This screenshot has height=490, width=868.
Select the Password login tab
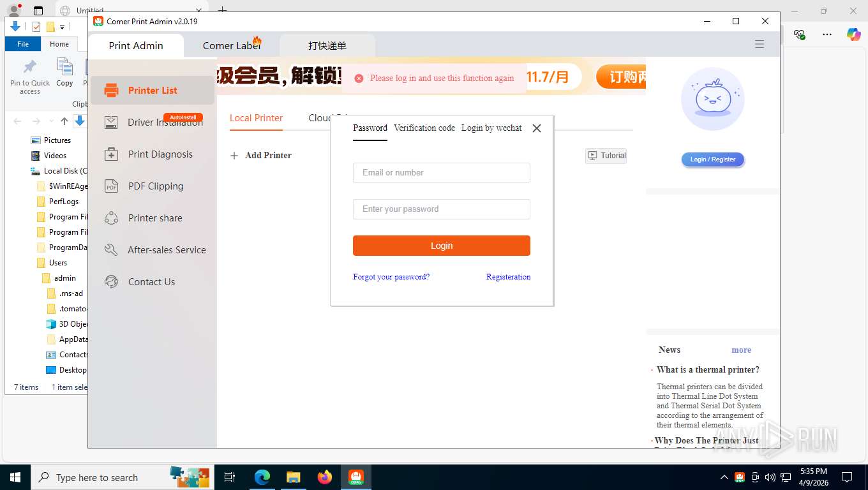pyautogui.click(x=370, y=128)
